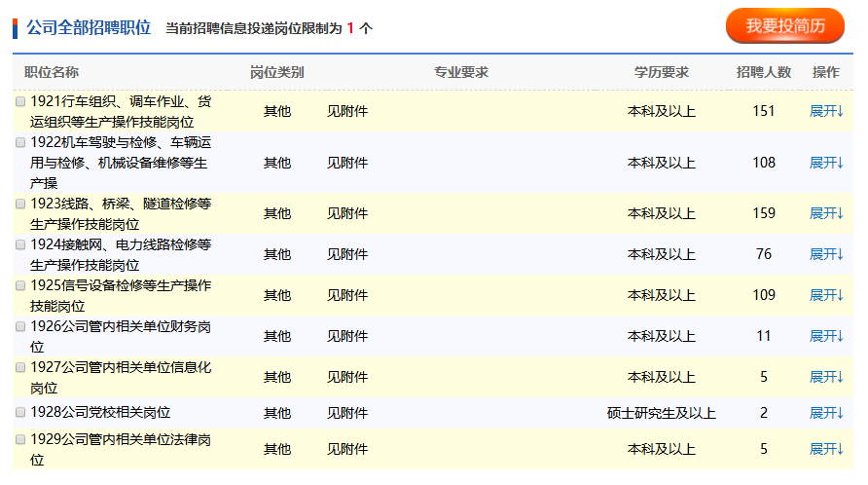This screenshot has width=868, height=485.
Task: Check the 1922机车驾驶与检修 position checkbox
Action: [20, 142]
